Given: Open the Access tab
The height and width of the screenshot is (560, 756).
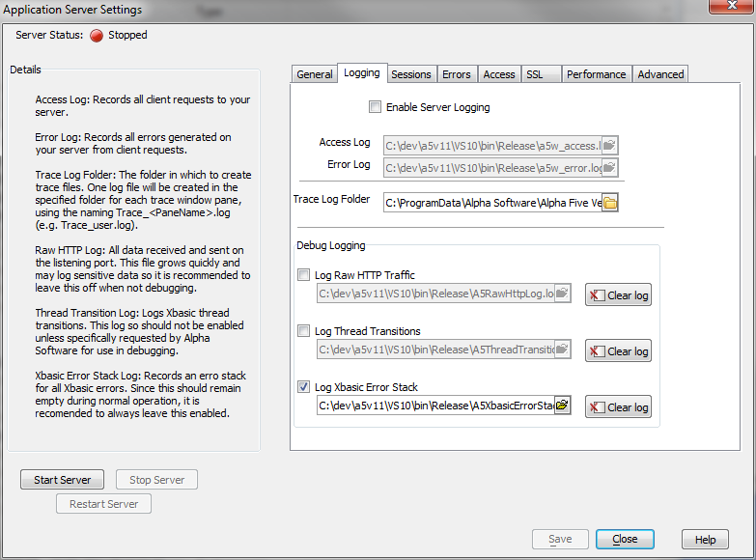Looking at the screenshot, I should tap(499, 74).
